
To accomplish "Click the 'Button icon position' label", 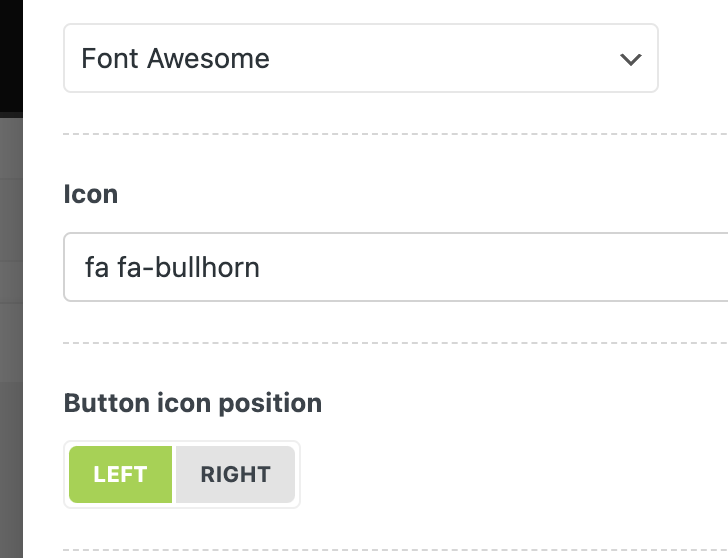I will [x=193, y=403].
